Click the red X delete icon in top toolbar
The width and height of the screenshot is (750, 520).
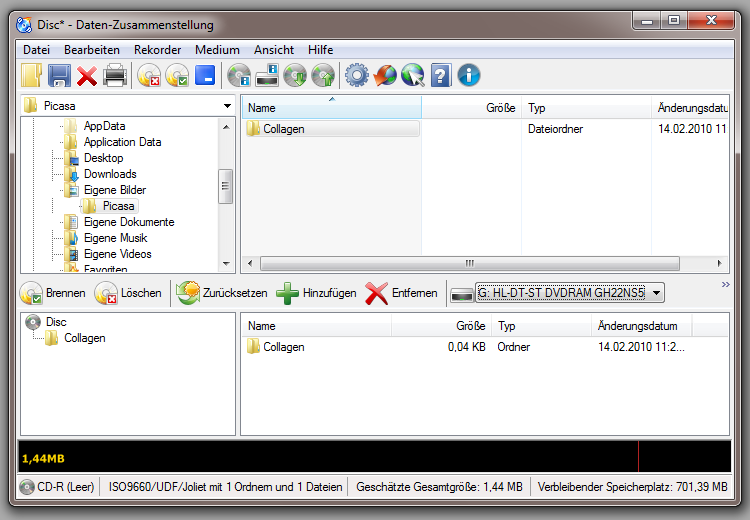pos(87,75)
